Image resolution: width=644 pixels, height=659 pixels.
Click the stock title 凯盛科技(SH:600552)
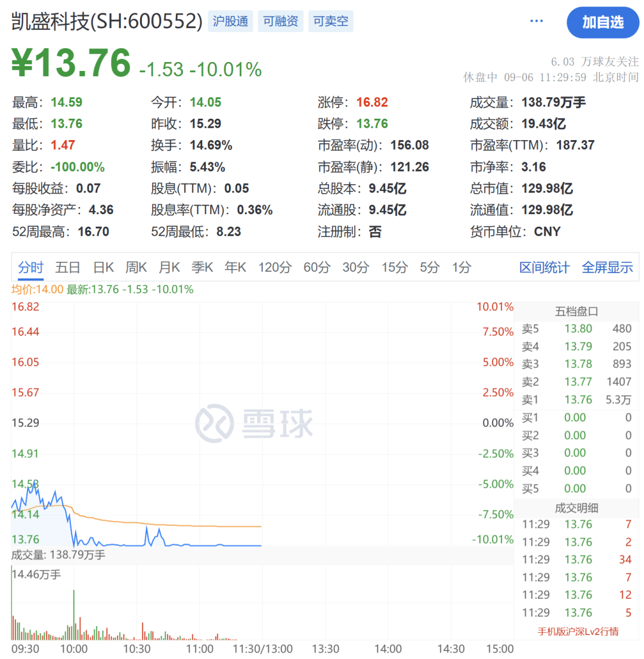[107, 21]
